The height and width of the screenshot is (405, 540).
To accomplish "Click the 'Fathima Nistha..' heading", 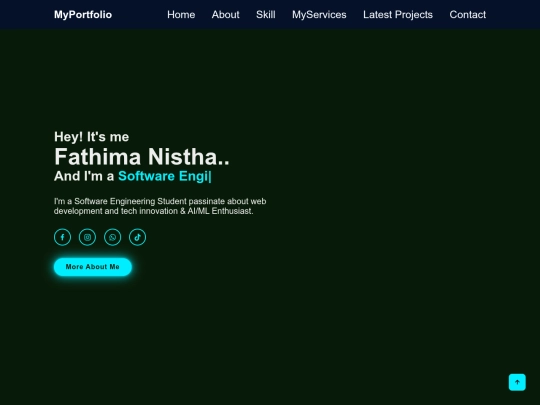I will click(x=142, y=157).
